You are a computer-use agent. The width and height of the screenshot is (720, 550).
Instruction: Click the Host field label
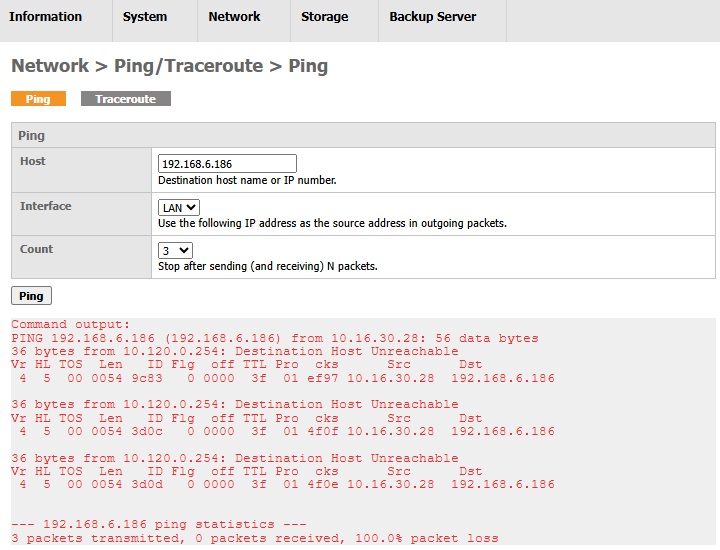[33, 161]
